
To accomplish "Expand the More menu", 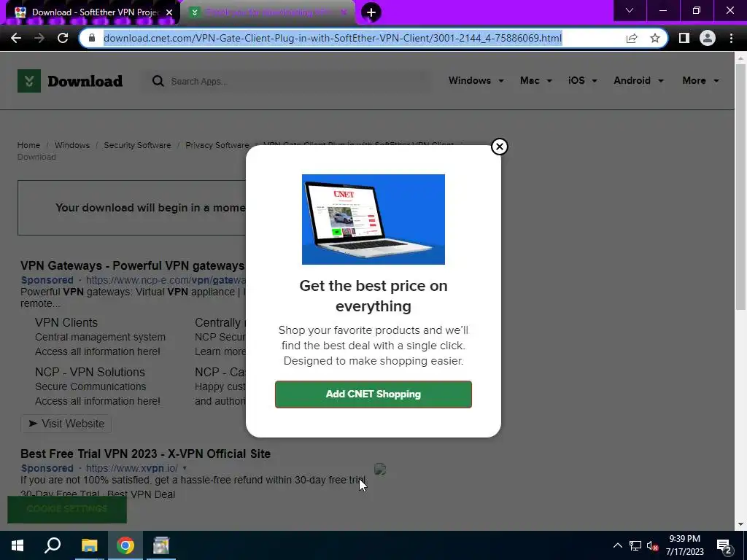I will 700,80.
